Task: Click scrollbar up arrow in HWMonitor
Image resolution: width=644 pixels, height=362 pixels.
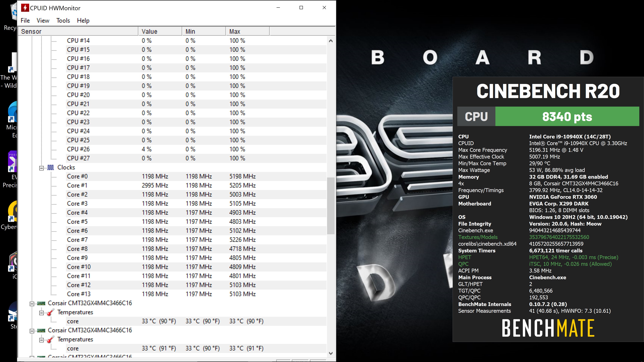Action: 331,41
